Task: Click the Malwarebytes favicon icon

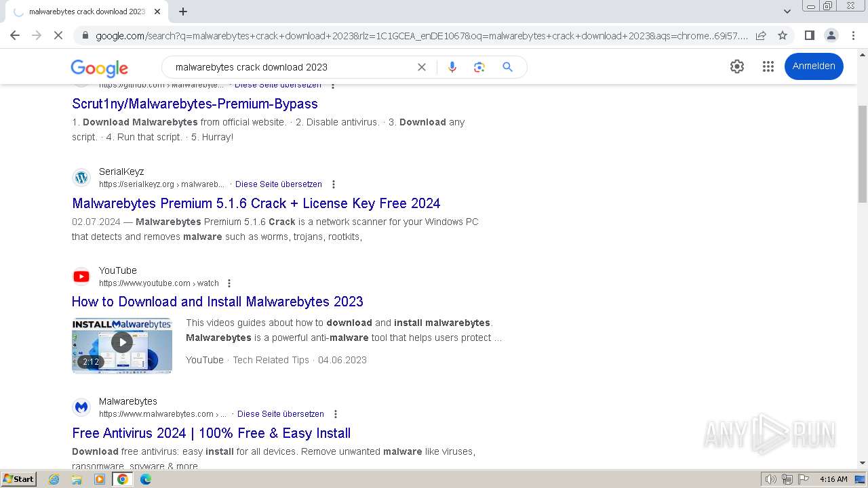Action: [x=81, y=407]
